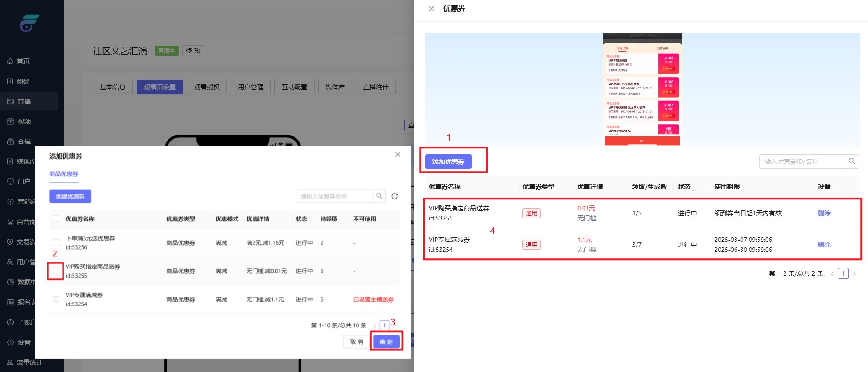
Task: Click page 1 in coupon panel pagination
Action: (x=843, y=273)
